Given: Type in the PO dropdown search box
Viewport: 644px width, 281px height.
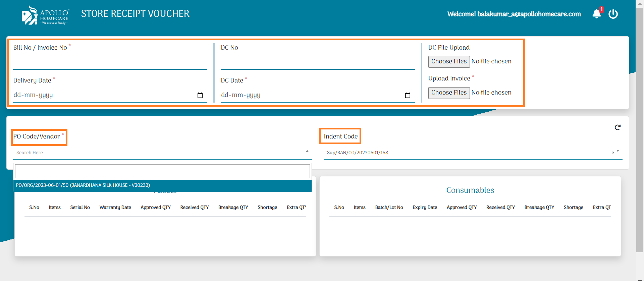Looking at the screenshot, I should [162, 171].
